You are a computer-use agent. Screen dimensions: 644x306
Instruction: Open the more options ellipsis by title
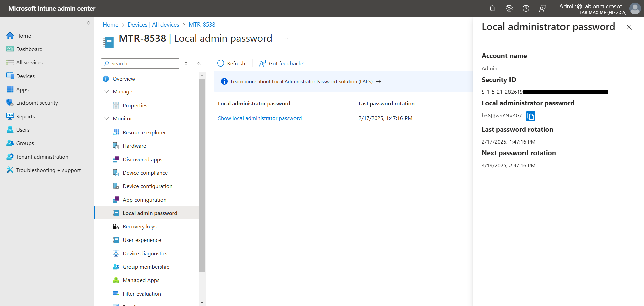pyautogui.click(x=286, y=39)
